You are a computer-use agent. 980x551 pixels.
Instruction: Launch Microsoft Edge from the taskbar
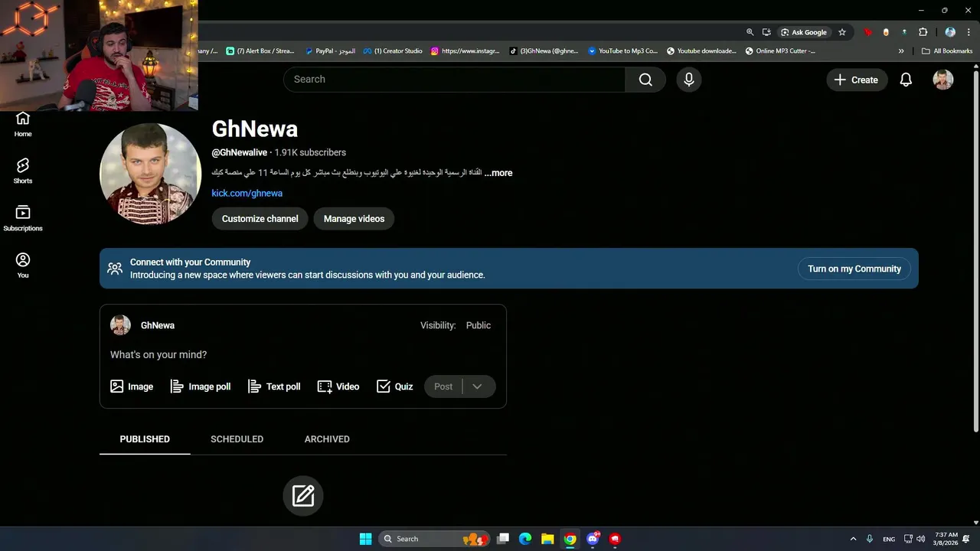click(x=525, y=539)
